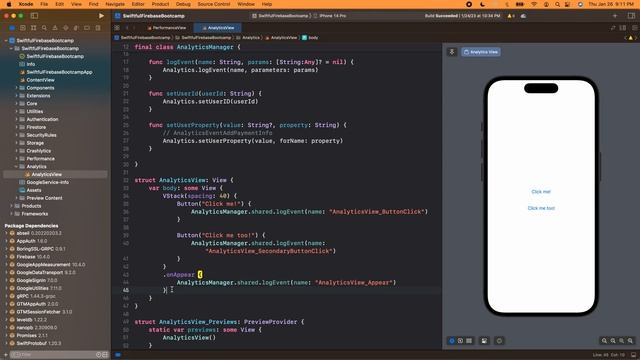This screenshot has width=640, height=360.
Task: Open the Debug navigator icon
Action: click(x=76, y=28)
